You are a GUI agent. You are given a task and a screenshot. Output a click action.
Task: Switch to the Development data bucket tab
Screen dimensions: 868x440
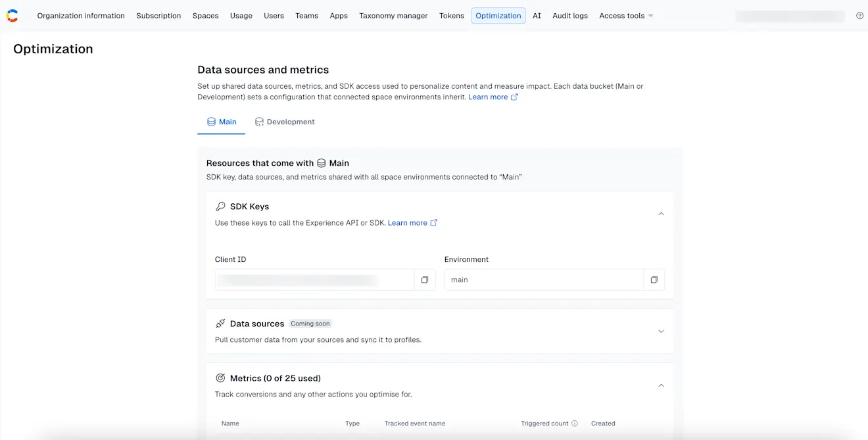285,122
